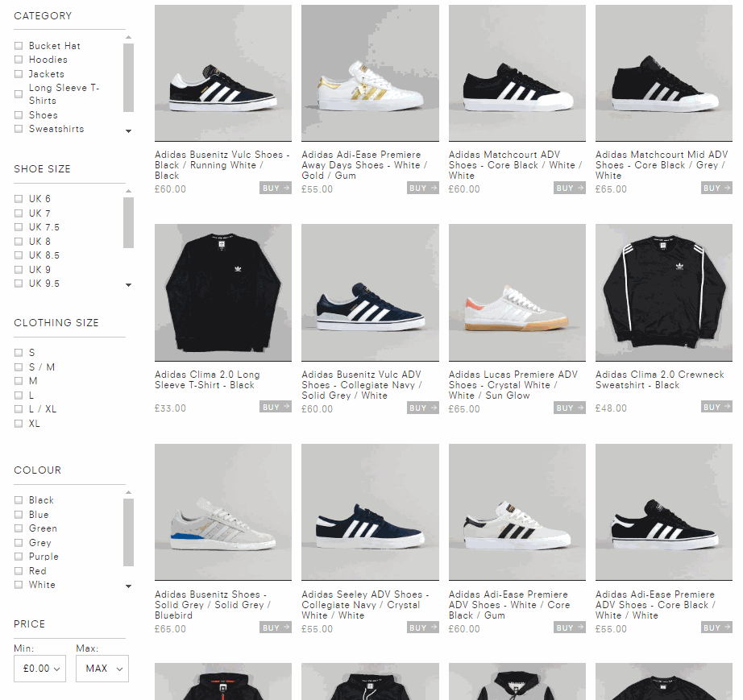Image resolution: width=743 pixels, height=700 pixels.
Task: Open Adidas Busenitz Shoes Solid Grey title
Action: pyautogui.click(x=213, y=604)
